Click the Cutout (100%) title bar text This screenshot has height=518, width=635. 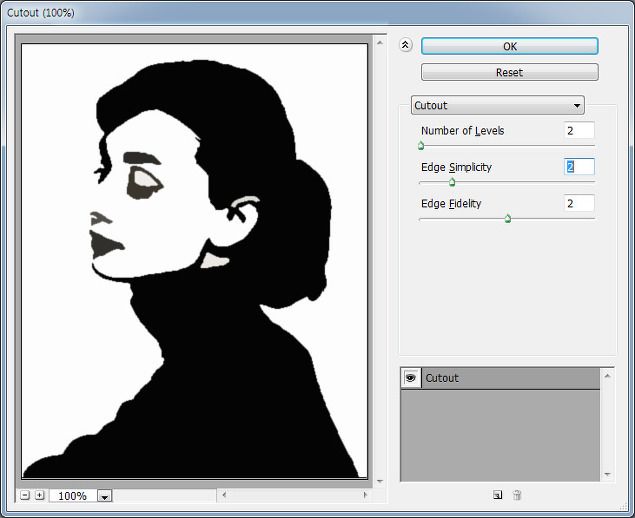pos(40,13)
